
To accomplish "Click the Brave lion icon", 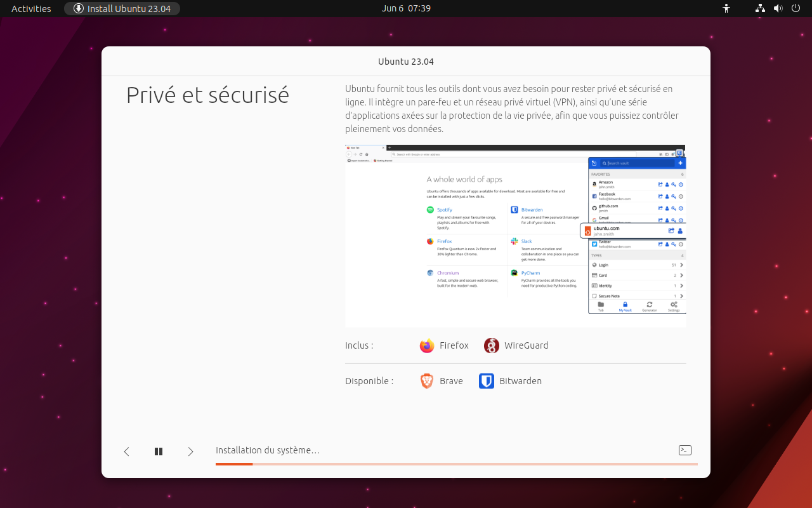I will click(427, 381).
